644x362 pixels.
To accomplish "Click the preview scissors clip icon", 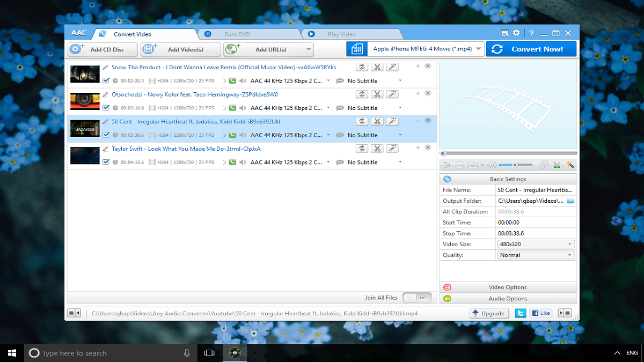I will coord(557,165).
